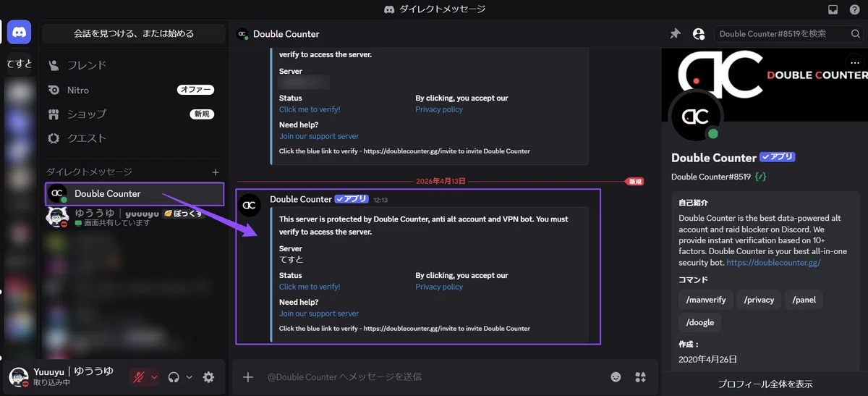Open the emoji picker smiley icon
The width and height of the screenshot is (868, 396).
coord(616,376)
